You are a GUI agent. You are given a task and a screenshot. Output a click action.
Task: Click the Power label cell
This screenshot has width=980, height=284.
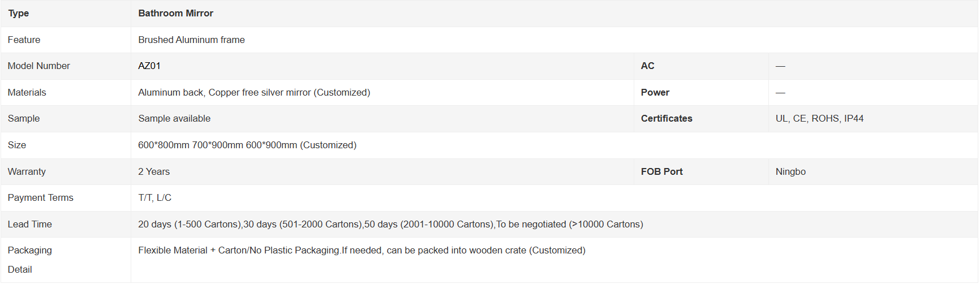(700, 93)
